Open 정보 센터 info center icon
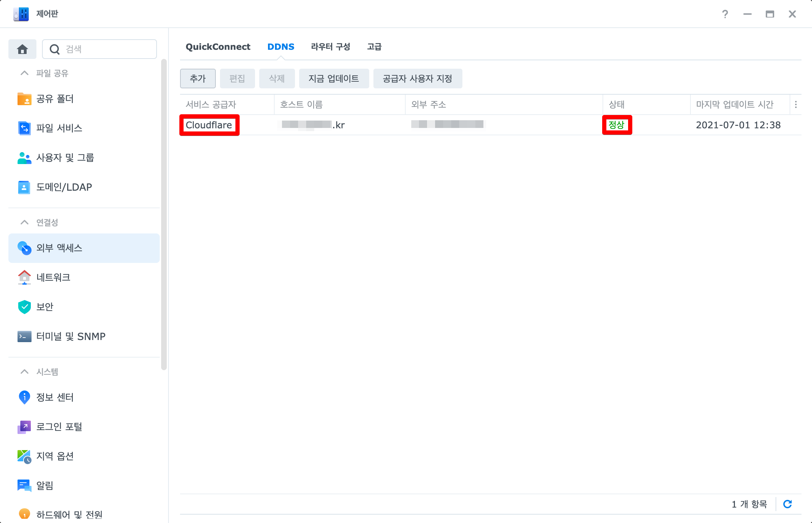 24,398
